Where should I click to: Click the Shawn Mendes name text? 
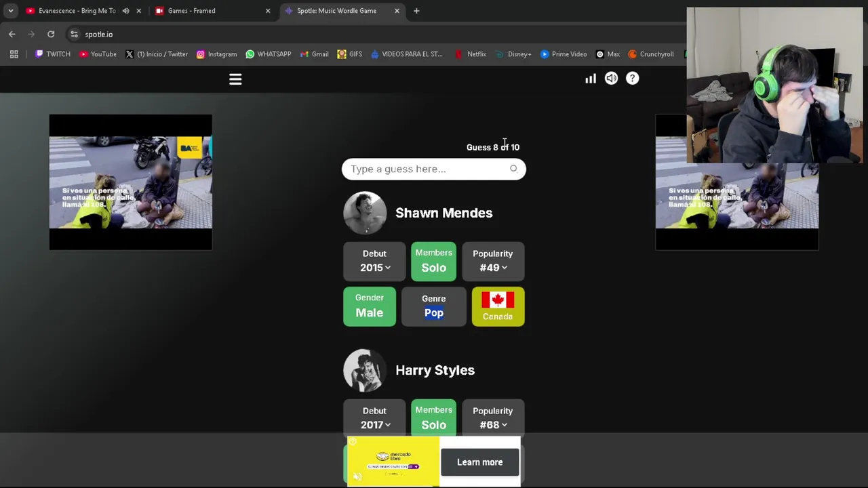tap(443, 213)
